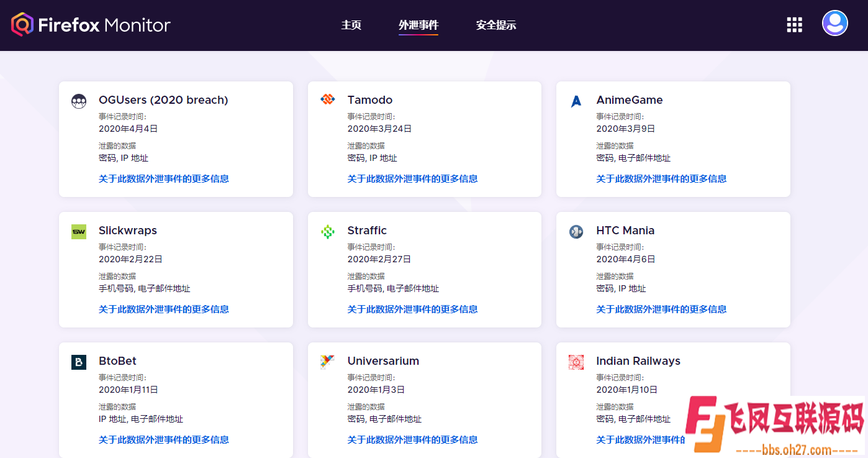
Task: Click the Indian Railways breach logo icon
Action: pyautogui.click(x=576, y=362)
